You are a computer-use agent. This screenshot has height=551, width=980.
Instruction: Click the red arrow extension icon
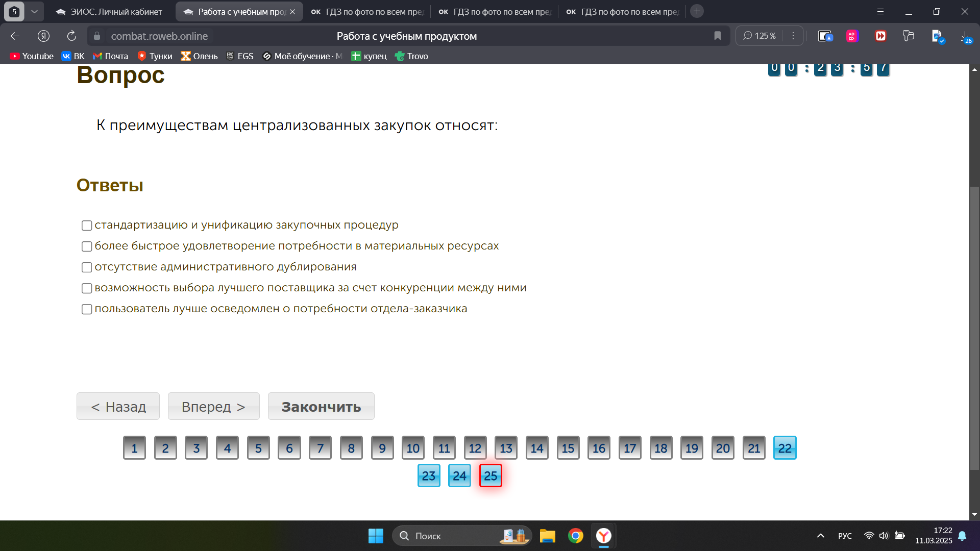[x=880, y=36]
